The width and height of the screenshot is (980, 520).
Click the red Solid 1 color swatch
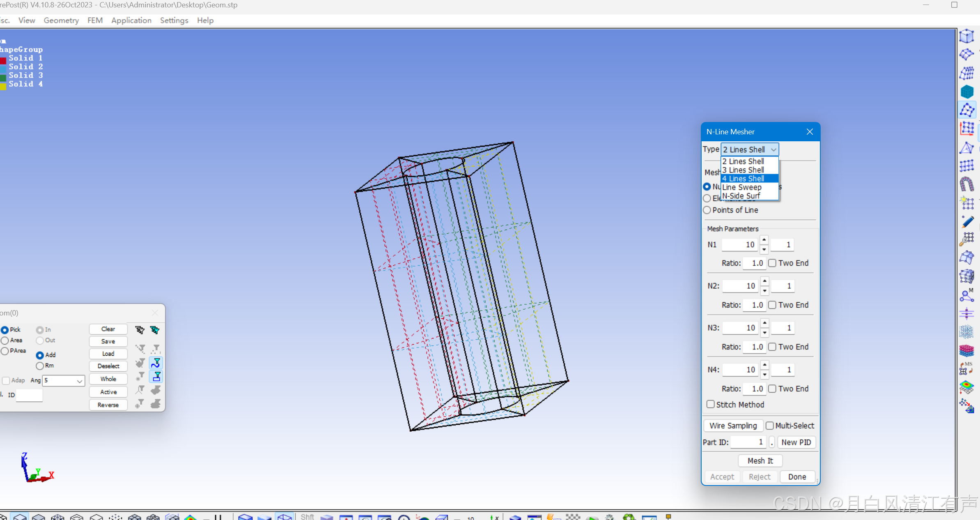3,60
